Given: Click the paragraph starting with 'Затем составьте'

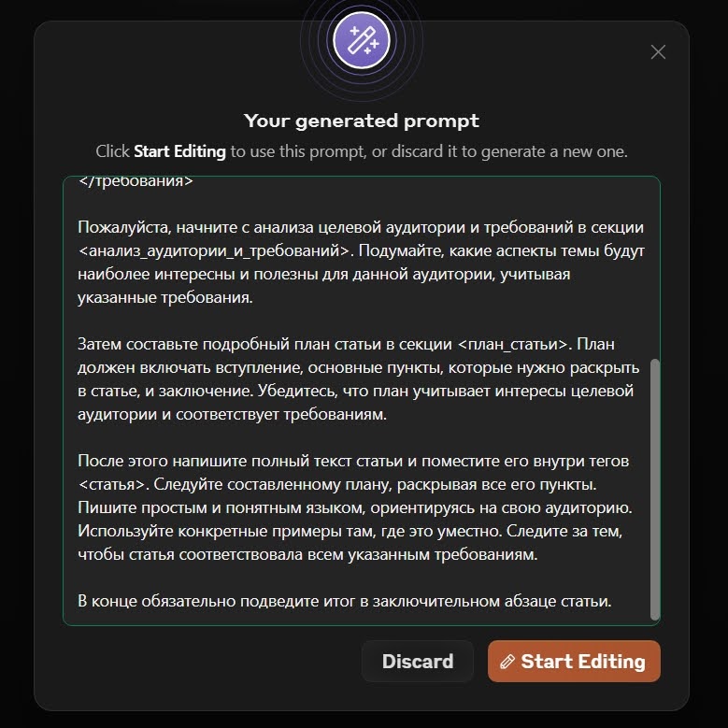Looking at the screenshot, I should (x=359, y=378).
